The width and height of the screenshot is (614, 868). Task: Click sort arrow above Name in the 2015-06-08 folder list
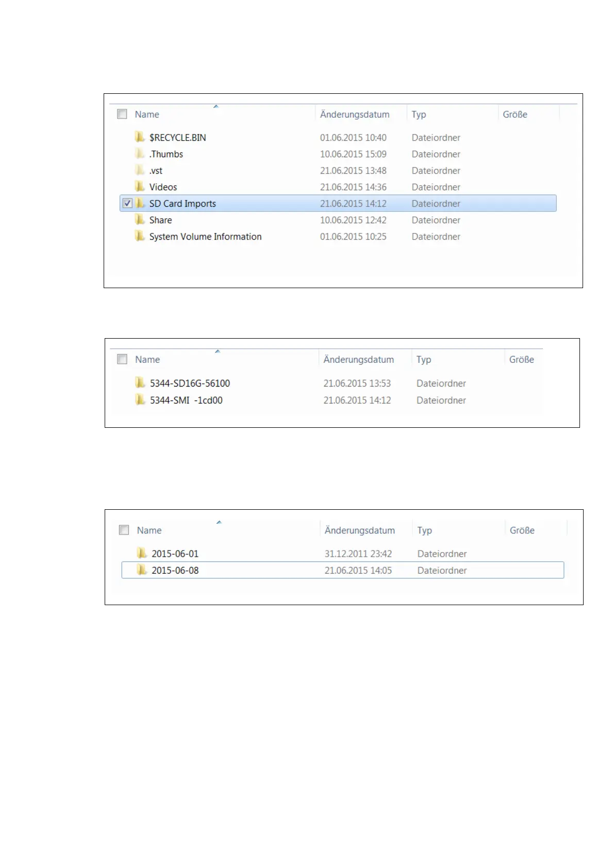click(x=219, y=522)
